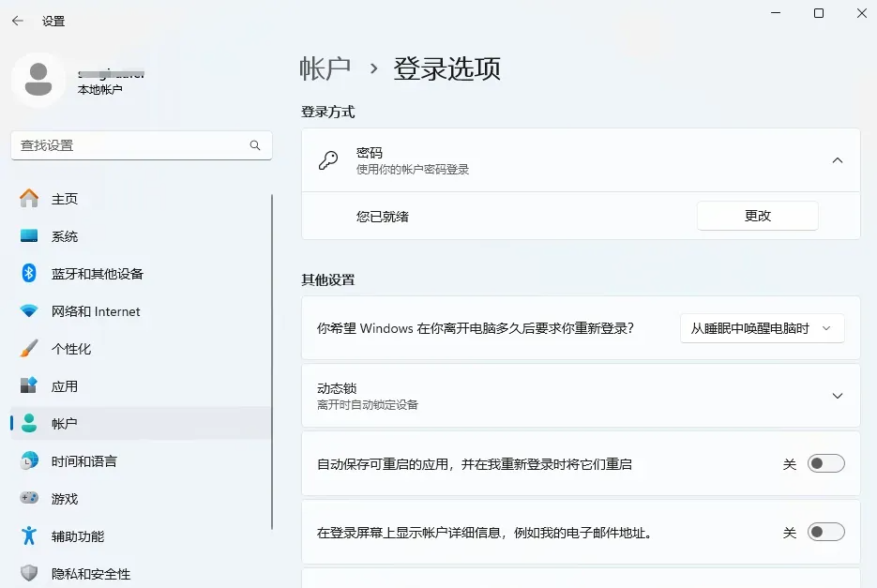Minimize the Settings window

pyautogui.click(x=776, y=13)
